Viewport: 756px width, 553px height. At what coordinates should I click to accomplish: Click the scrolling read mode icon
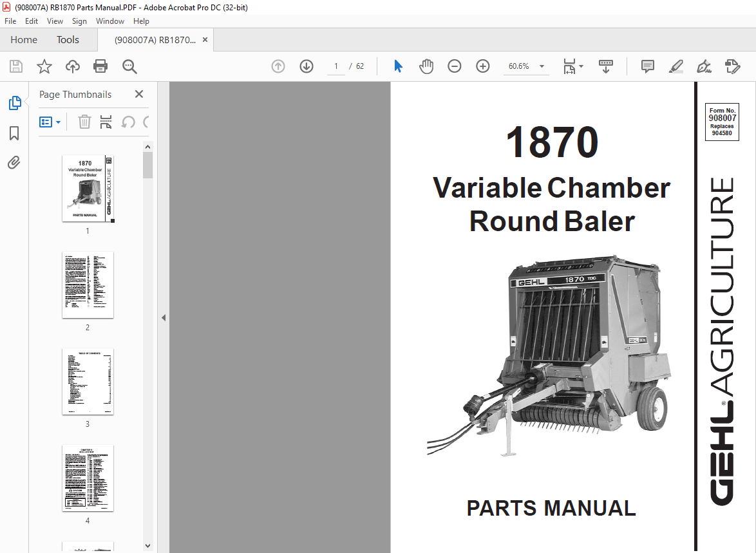click(605, 66)
